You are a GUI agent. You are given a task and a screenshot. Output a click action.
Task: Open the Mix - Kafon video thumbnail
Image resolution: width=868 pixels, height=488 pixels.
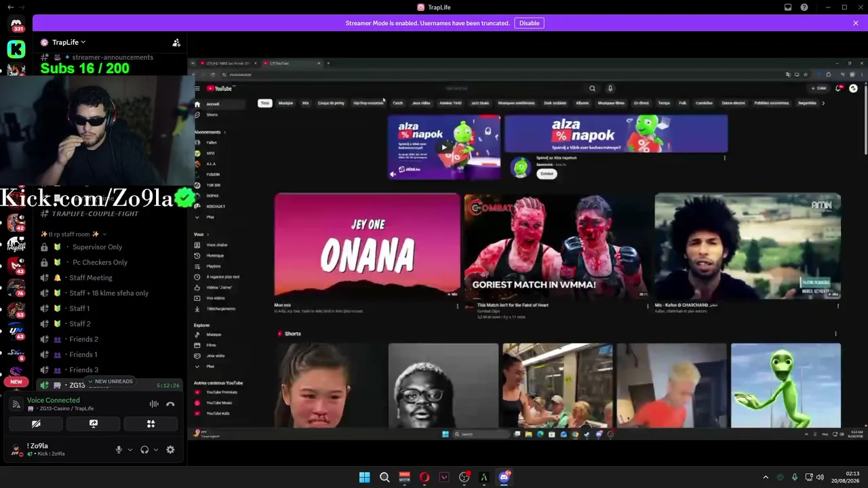[x=747, y=246]
